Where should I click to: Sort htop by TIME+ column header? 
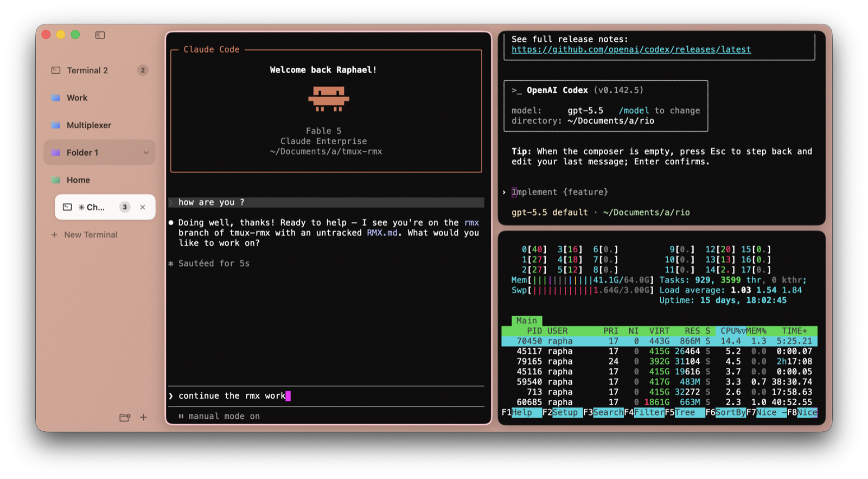(x=794, y=331)
